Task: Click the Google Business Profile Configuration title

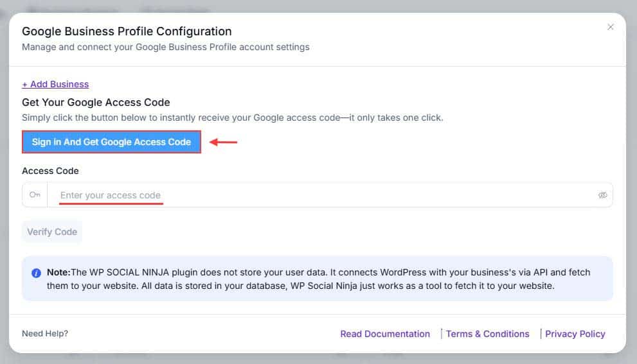Action: click(x=127, y=31)
